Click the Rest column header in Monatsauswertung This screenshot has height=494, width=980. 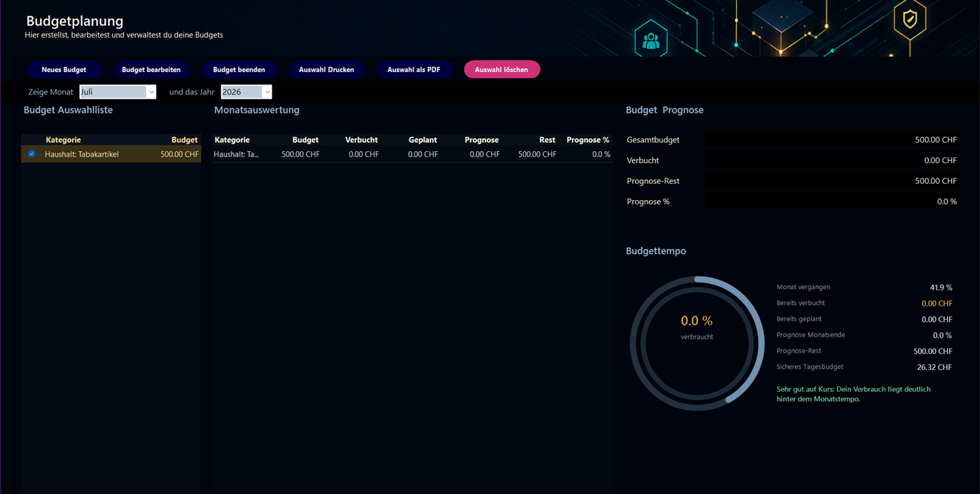point(547,140)
